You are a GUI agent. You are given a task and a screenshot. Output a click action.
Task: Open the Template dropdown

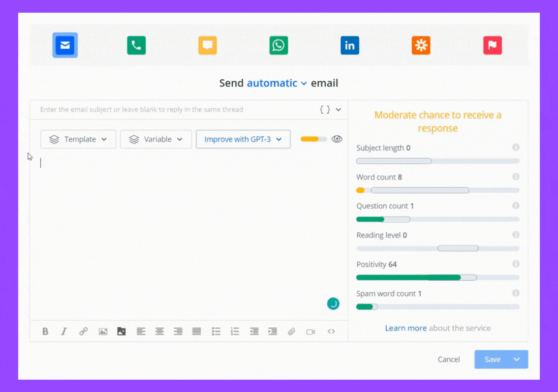pos(78,139)
